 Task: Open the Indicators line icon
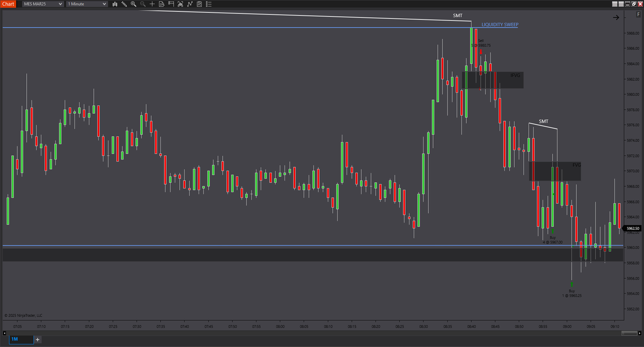point(190,4)
